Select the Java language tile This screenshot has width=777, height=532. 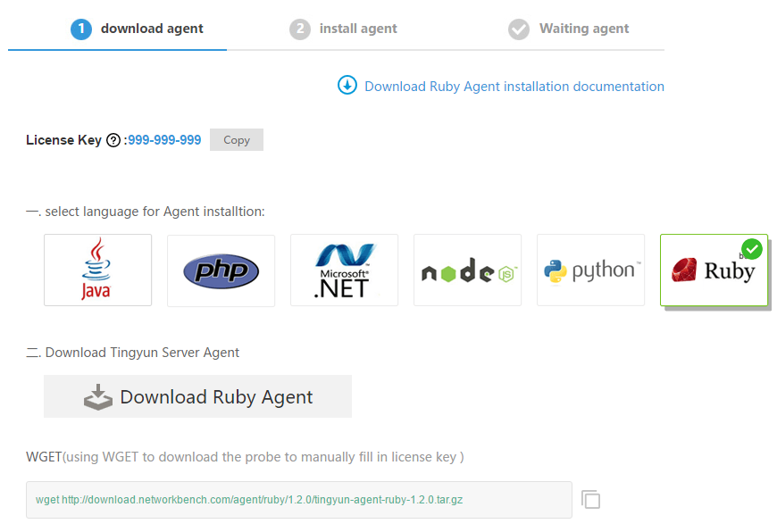point(97,270)
